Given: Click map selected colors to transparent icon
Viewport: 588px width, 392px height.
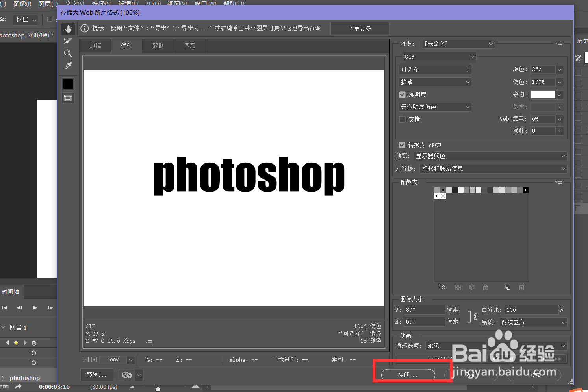Looking at the screenshot, I should click(x=458, y=288).
